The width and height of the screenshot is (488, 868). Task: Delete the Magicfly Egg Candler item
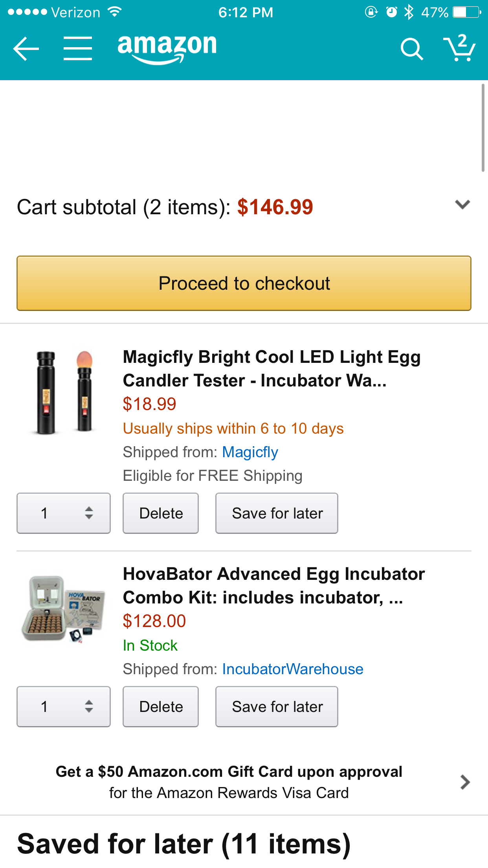pyautogui.click(x=161, y=513)
